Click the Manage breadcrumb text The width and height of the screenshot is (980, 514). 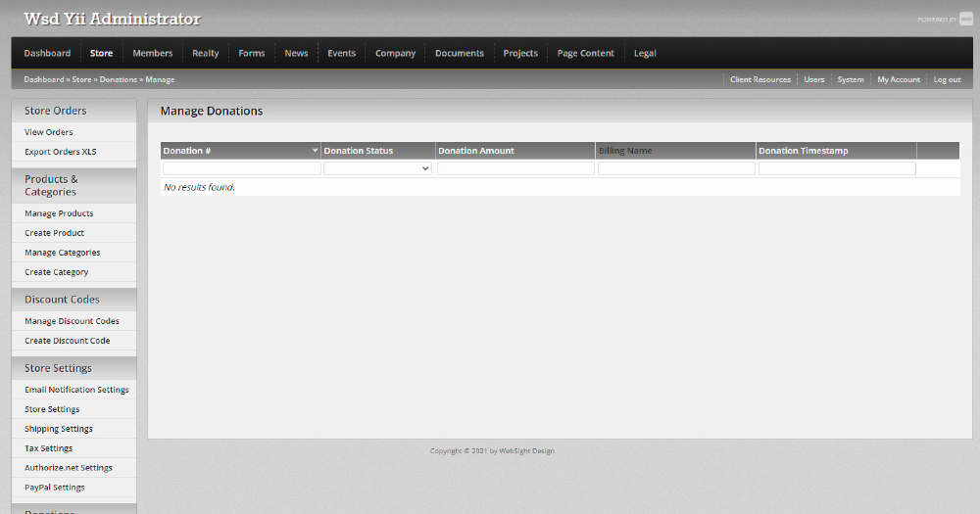(160, 79)
